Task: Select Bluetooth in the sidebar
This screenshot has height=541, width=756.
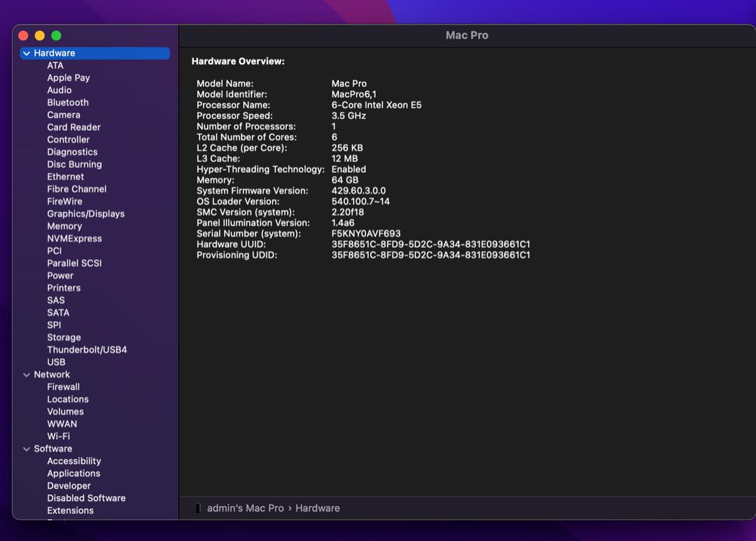Action: click(x=68, y=103)
